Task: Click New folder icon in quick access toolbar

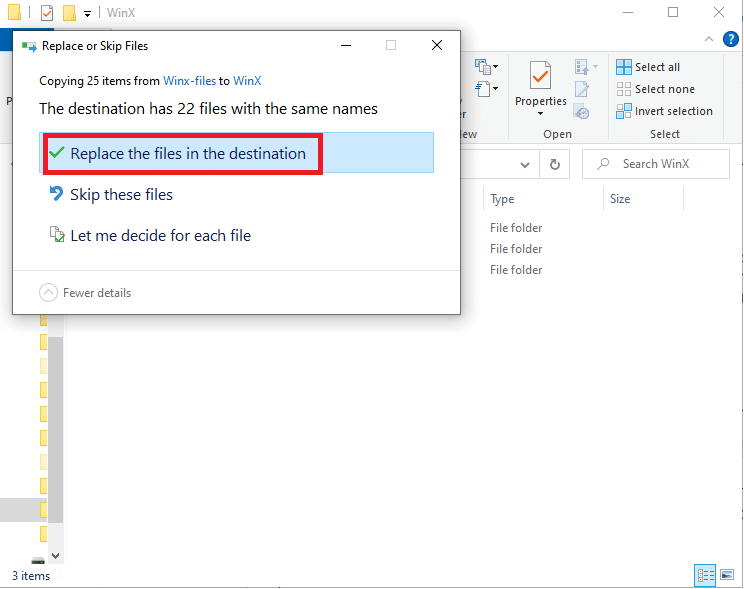Action: 70,13
